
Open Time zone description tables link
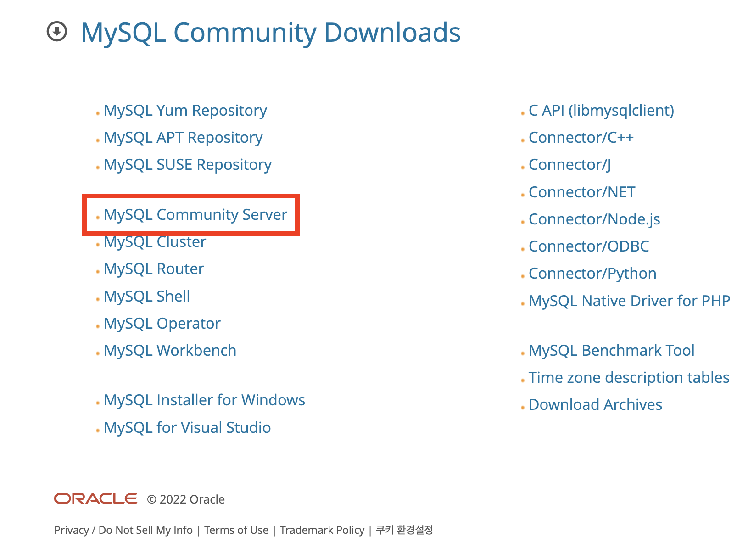click(629, 378)
